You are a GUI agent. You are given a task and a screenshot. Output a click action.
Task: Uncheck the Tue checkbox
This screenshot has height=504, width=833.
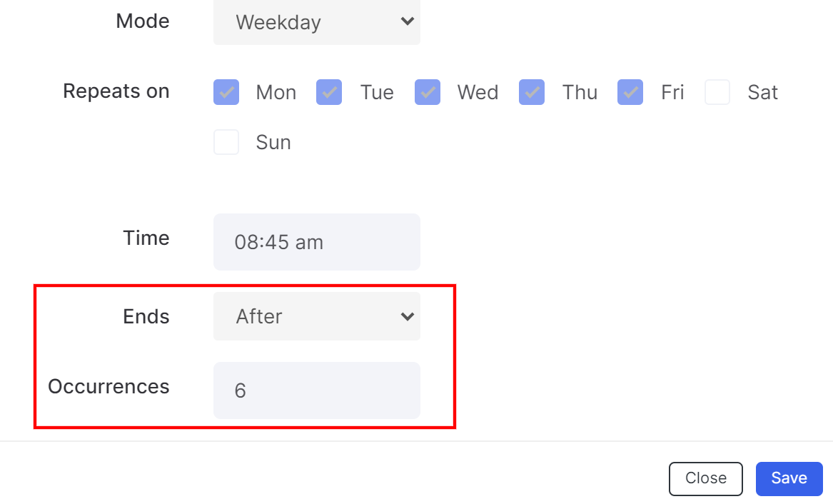pos(329,92)
